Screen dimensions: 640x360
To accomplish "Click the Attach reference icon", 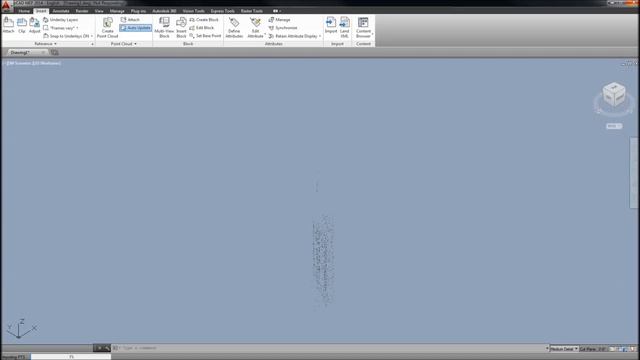I will [x=8, y=25].
